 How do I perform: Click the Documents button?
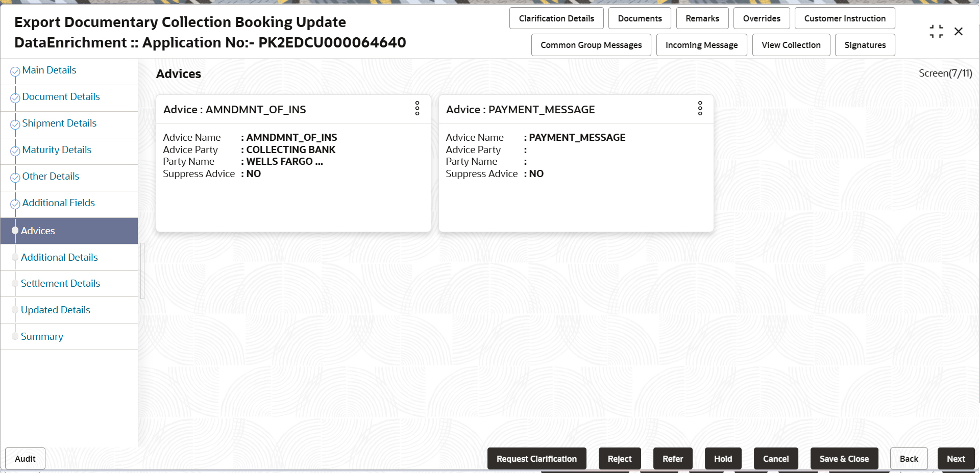[640, 18]
